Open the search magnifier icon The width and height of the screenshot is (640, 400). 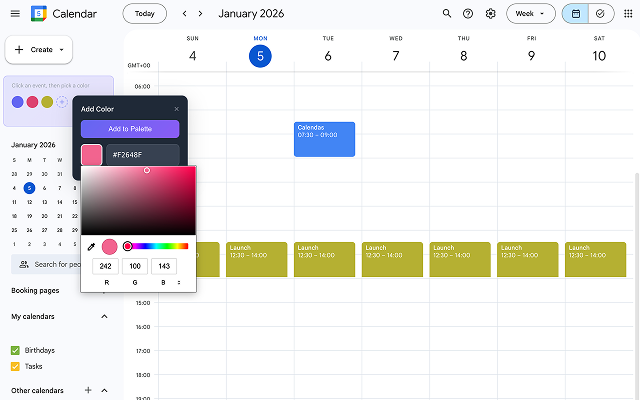pos(447,13)
